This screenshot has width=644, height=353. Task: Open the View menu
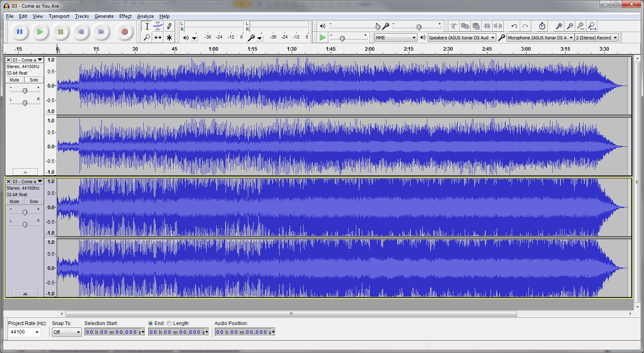coord(38,16)
